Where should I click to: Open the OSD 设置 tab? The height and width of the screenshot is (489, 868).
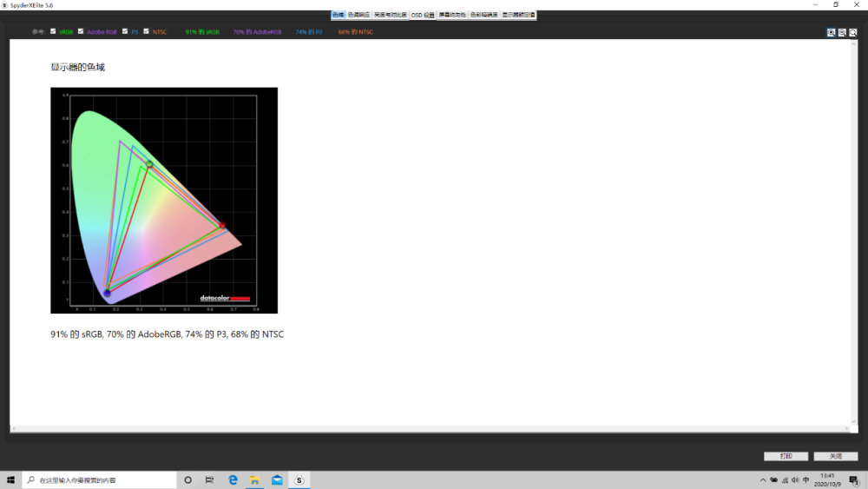tap(423, 15)
